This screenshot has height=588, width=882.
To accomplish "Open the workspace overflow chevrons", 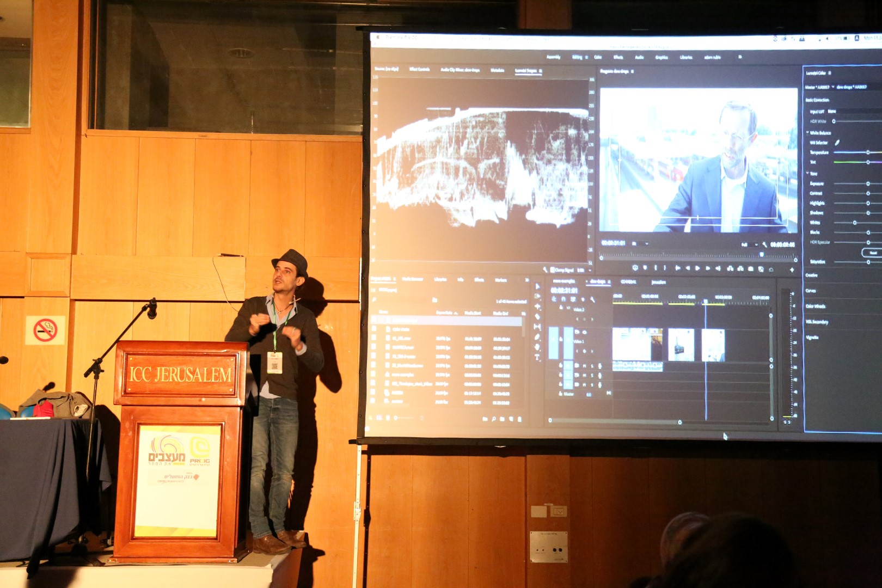I will pyautogui.click(x=740, y=57).
